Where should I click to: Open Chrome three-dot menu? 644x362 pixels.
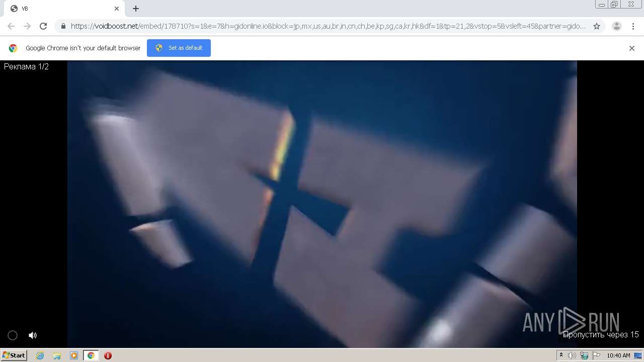tap(632, 26)
